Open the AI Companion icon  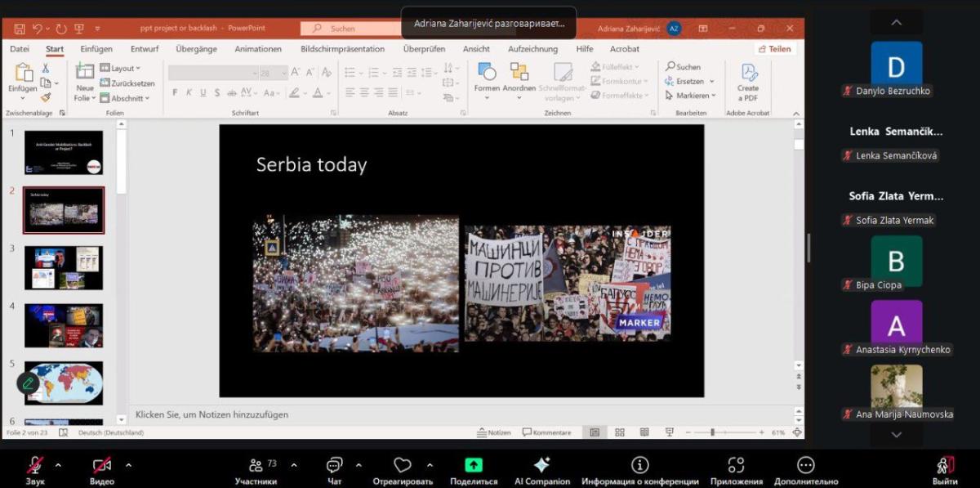point(541,465)
